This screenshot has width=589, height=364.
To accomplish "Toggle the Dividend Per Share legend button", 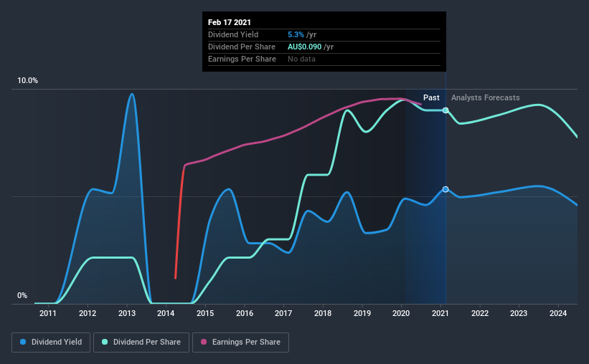I will [141, 343].
